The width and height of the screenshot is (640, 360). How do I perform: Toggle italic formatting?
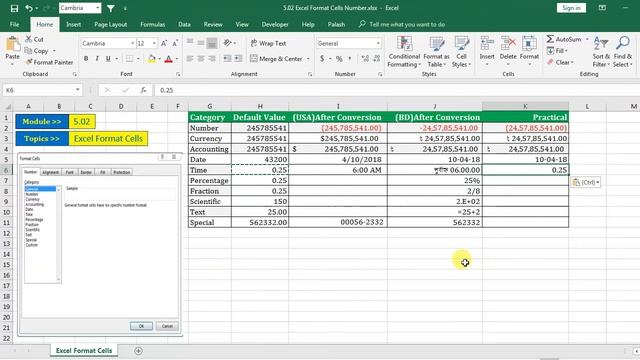point(97,59)
